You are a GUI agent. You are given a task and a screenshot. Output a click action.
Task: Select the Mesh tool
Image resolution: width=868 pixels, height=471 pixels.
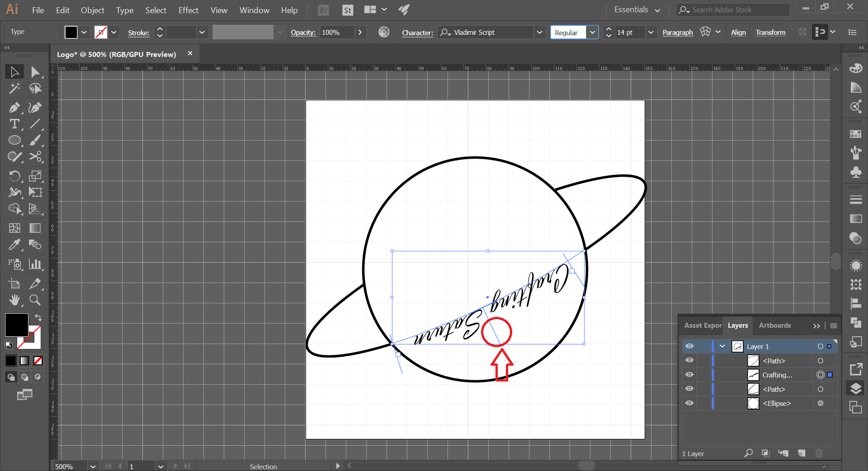pyautogui.click(x=14, y=228)
